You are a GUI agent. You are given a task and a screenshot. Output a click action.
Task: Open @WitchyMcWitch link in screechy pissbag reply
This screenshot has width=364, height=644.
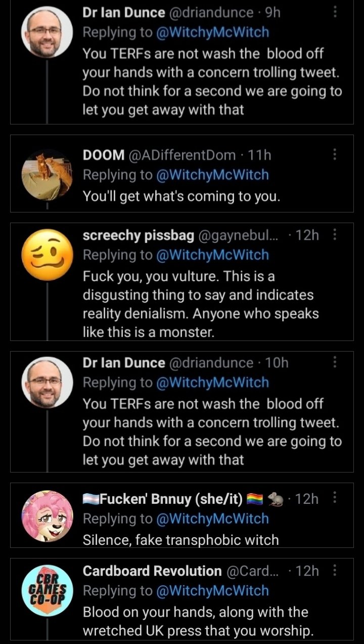tap(212, 255)
